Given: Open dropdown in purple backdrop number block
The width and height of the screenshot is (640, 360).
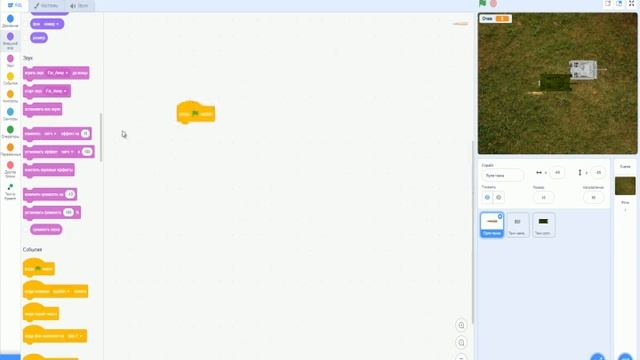Looking at the screenshot, I should coord(51,24).
